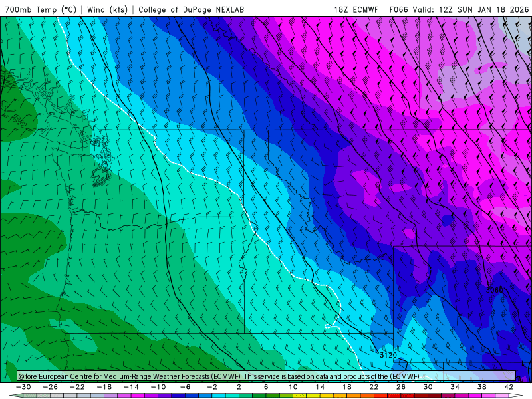Click the 'Wind (kts)' header label
Image resolution: width=532 pixels, height=399 pixels.
(107, 9)
